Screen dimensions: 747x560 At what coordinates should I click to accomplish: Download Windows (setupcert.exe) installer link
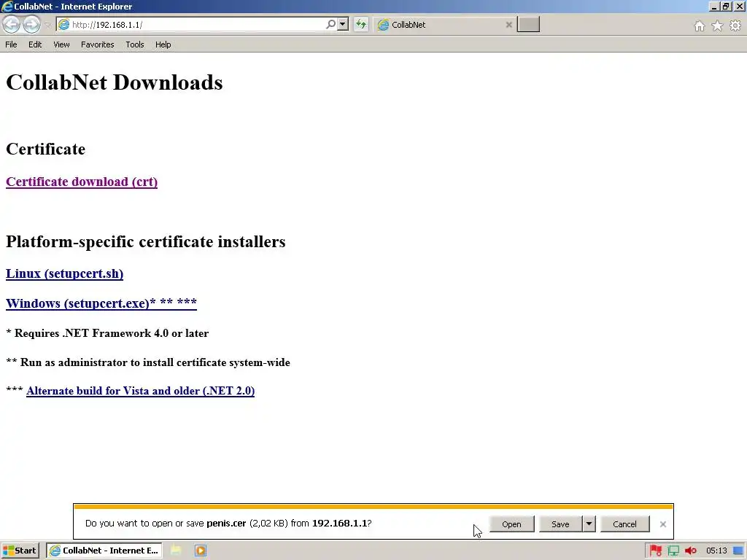(x=101, y=303)
